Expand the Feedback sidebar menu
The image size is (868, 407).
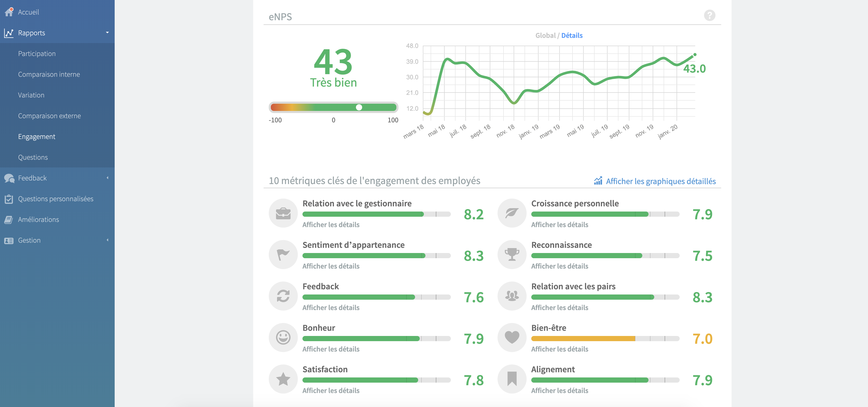point(107,178)
